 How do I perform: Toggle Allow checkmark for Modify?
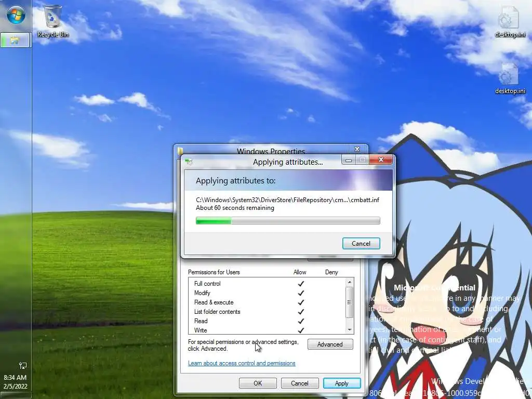click(301, 293)
